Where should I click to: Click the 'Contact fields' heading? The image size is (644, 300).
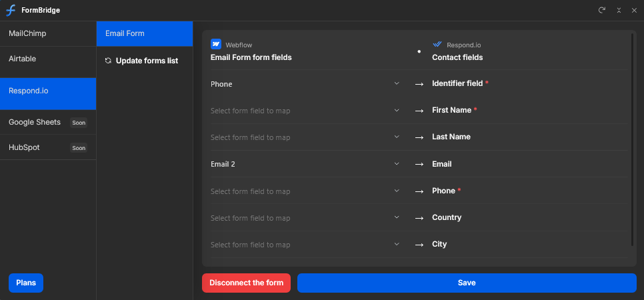pos(457,57)
